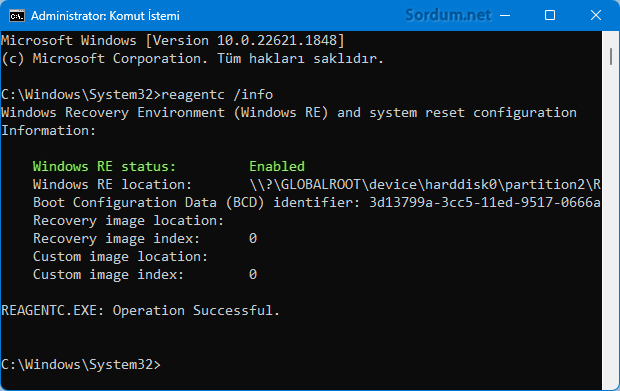This screenshot has width=620, height=391.
Task: Maximize the Komut İstemi window
Action: click(550, 15)
